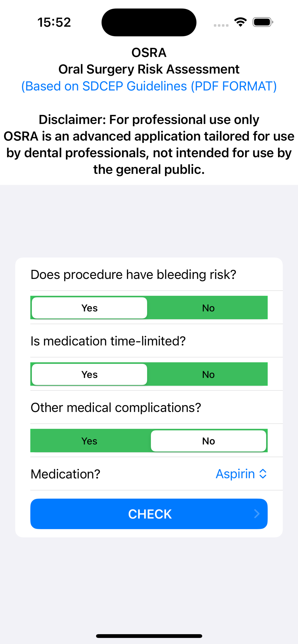Select Yes for medication time-limited
This screenshot has height=644, width=298.
89,374
